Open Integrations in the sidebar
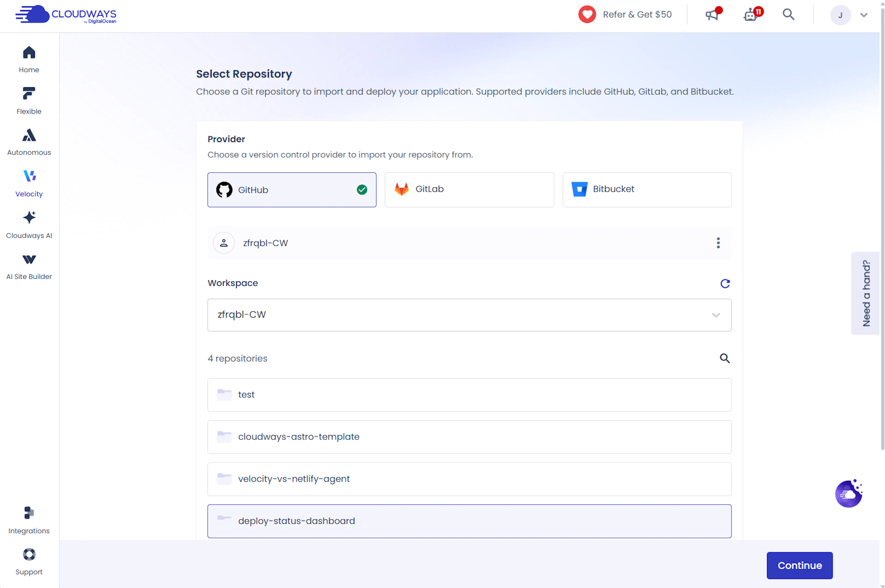The height and width of the screenshot is (588, 885). pos(29,520)
